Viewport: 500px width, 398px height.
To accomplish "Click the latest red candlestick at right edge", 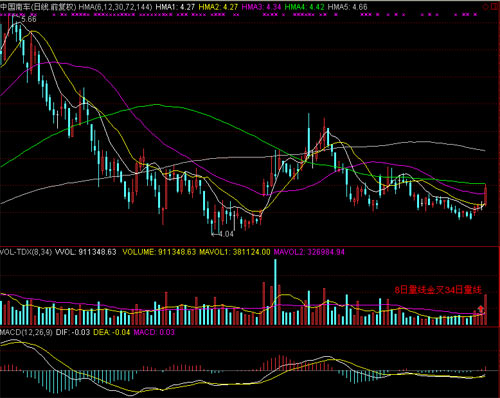I will click(x=485, y=194).
